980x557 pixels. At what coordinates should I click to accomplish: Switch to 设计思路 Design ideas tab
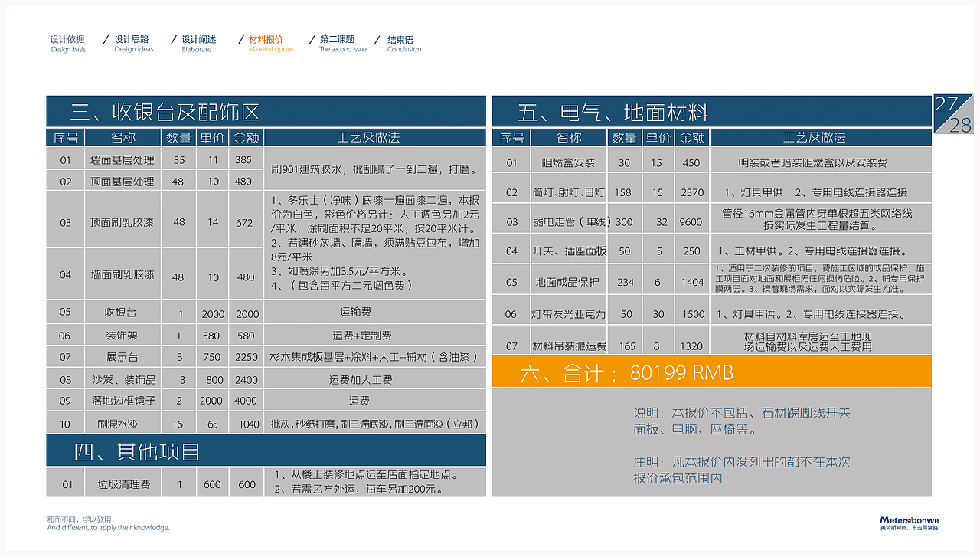point(133,44)
